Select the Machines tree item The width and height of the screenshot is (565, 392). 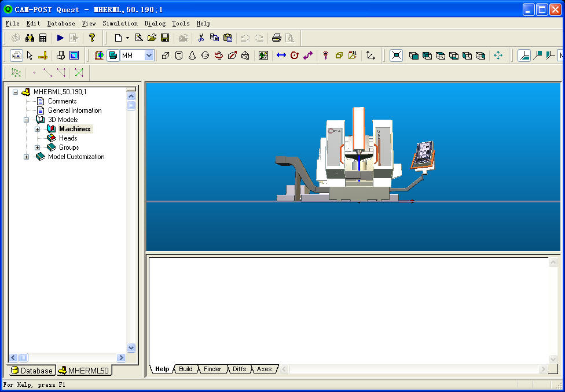pyautogui.click(x=75, y=129)
